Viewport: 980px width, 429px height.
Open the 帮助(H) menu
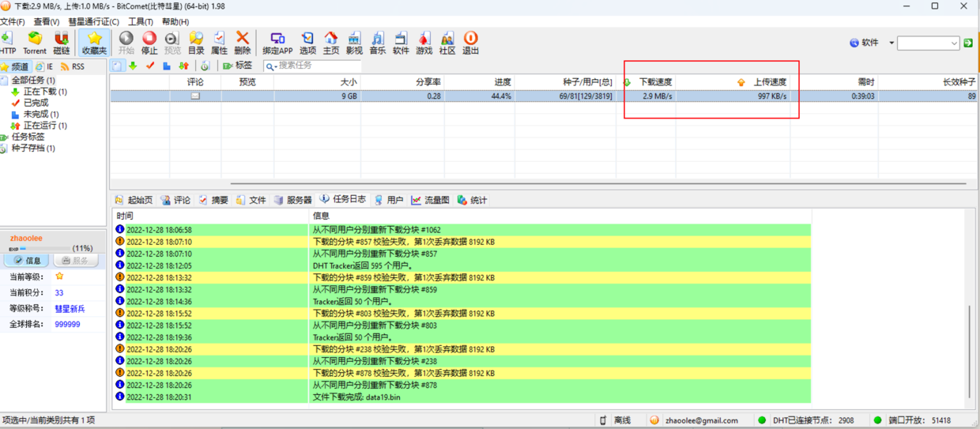point(175,22)
